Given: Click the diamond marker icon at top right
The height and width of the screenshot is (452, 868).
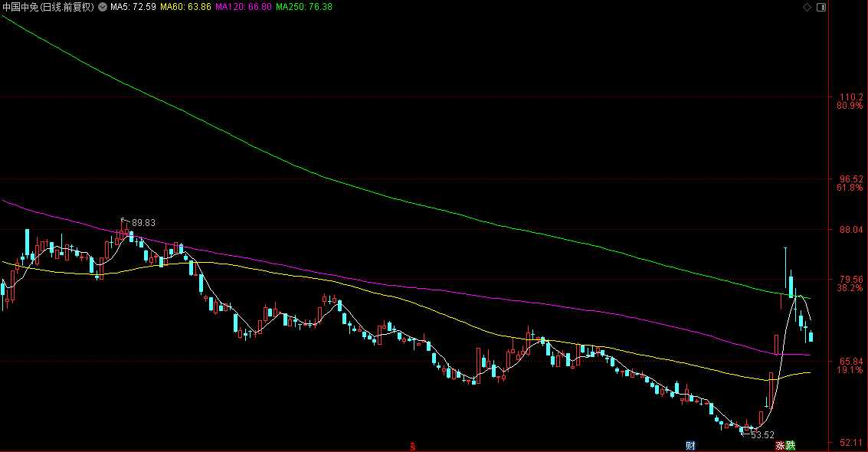Looking at the screenshot, I should coord(807,7).
